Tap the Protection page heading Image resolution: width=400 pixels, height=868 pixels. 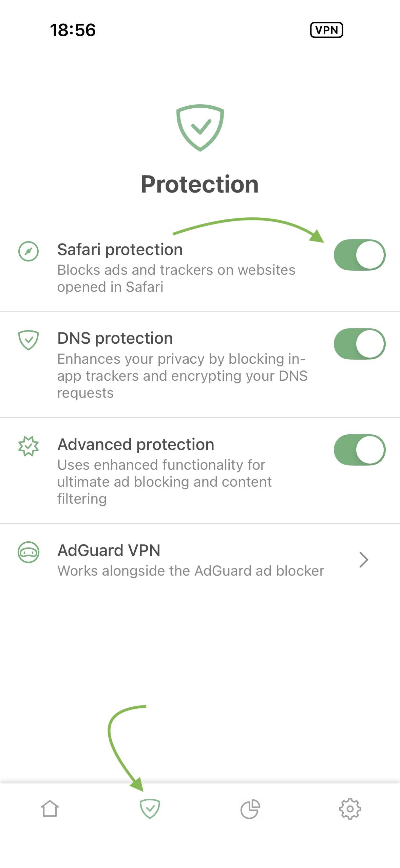200,184
